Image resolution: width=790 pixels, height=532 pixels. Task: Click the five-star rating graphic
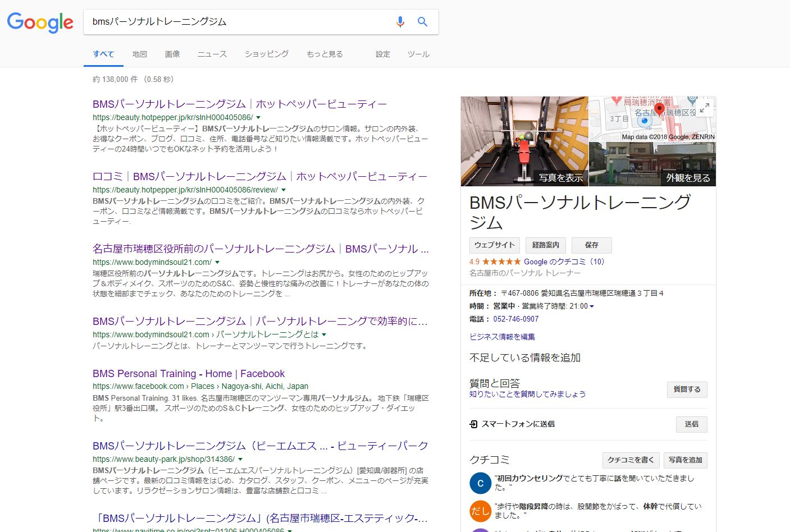tap(501, 262)
